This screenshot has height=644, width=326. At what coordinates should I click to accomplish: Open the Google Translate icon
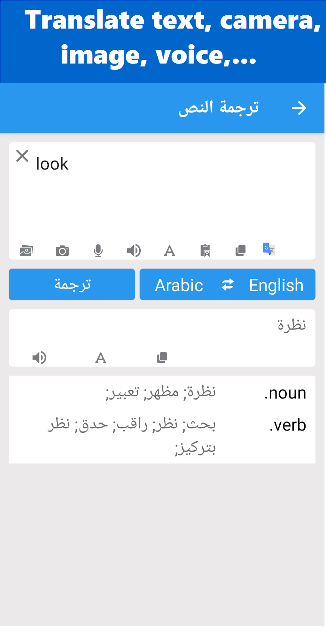pos(269,250)
